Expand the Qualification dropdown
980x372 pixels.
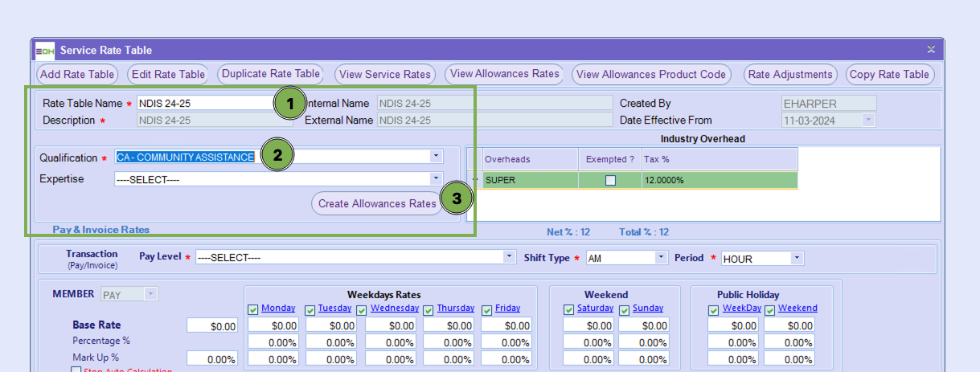pos(436,157)
